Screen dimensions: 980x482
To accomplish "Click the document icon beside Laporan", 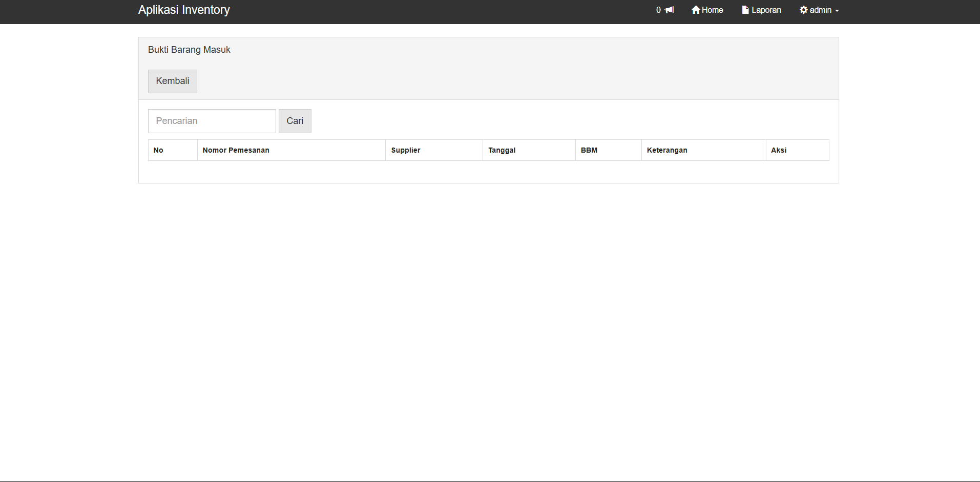I will pyautogui.click(x=745, y=10).
